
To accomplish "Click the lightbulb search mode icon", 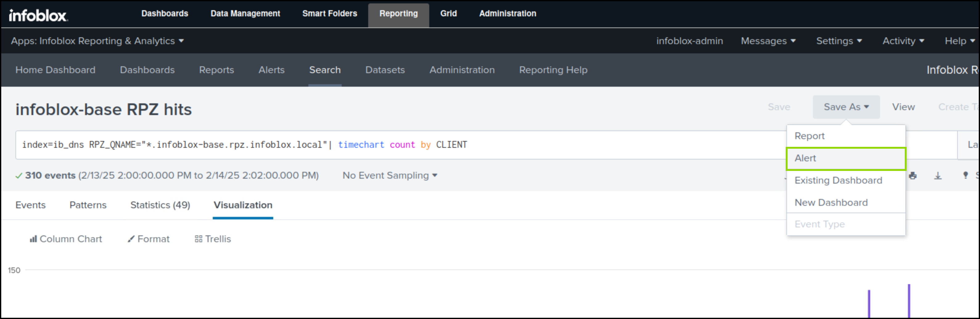I will [965, 175].
